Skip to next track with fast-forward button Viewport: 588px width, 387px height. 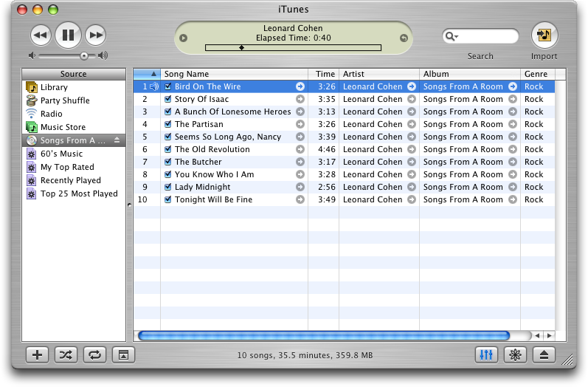point(96,35)
